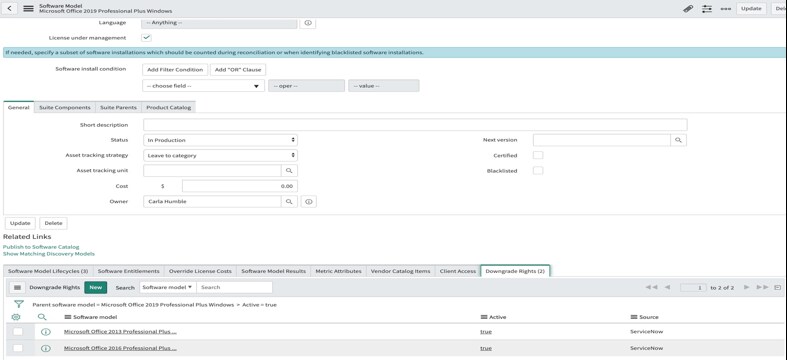
Task: Toggle the License under management checkbox
Action: pos(147,38)
